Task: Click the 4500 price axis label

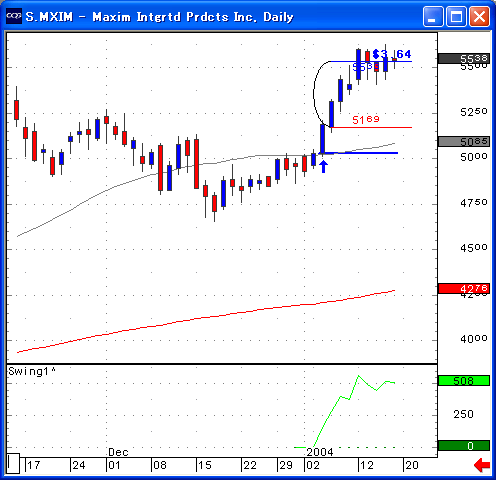Action: [x=474, y=248]
